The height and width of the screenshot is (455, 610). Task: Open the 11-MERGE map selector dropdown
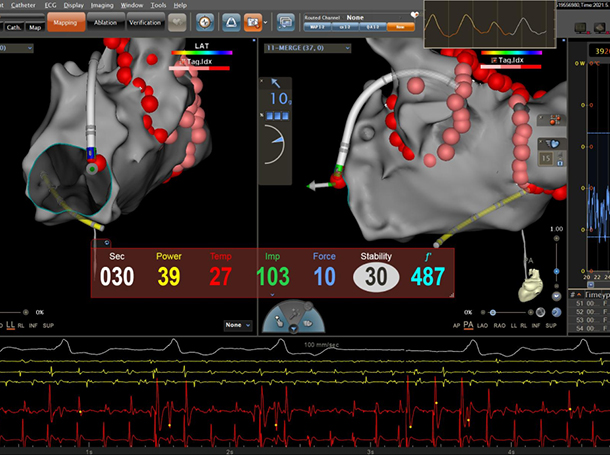tap(346, 48)
